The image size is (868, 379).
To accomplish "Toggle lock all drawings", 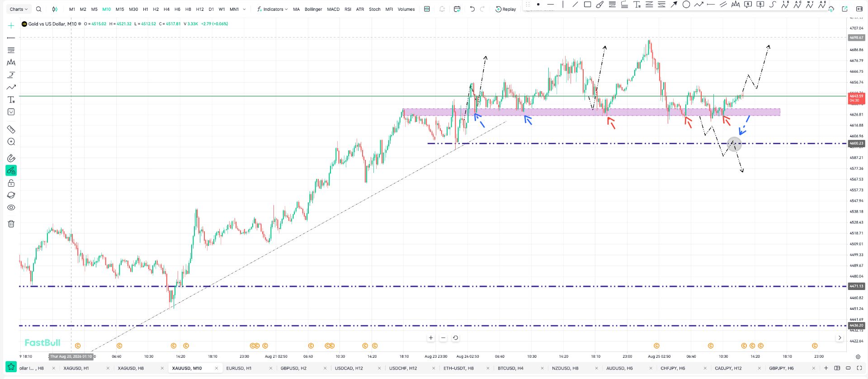I will click(x=11, y=183).
